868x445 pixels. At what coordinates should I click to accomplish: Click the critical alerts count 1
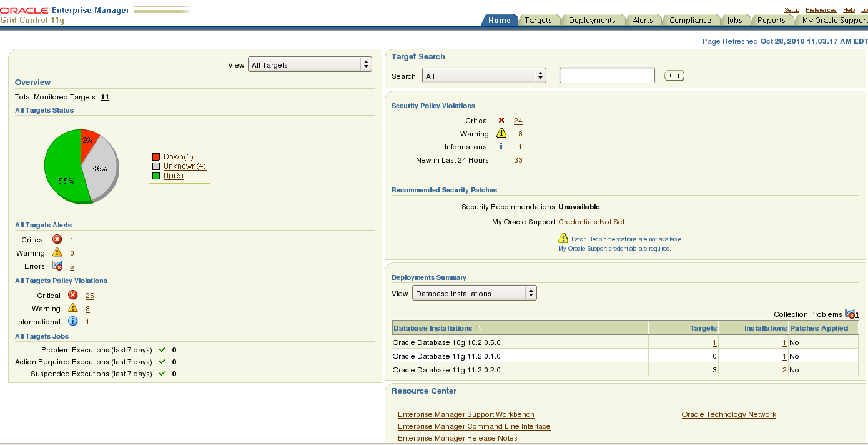[72, 240]
